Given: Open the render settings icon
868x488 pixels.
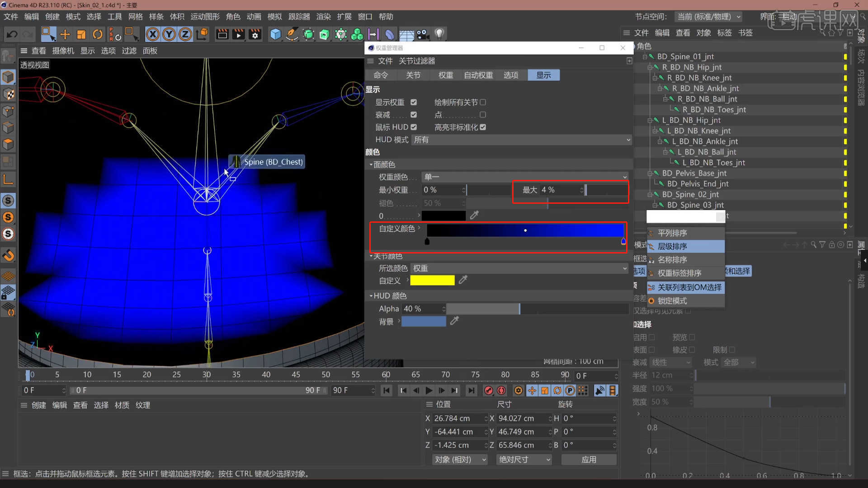Looking at the screenshot, I should point(255,34).
